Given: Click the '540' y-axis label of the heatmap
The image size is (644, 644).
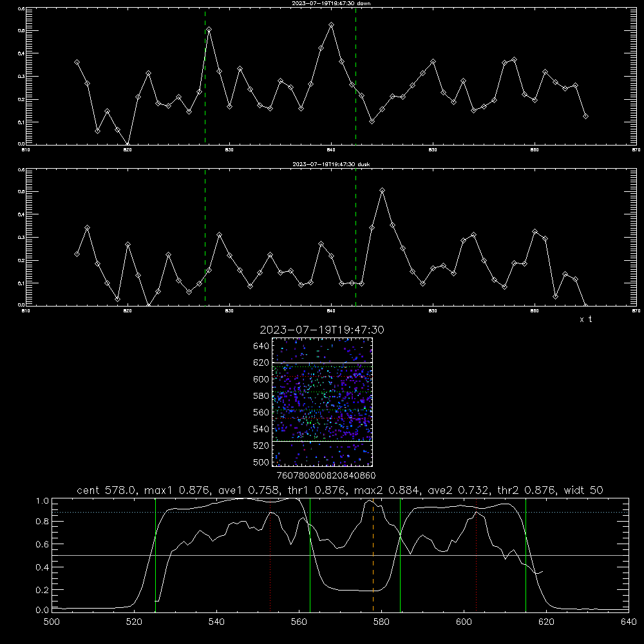Looking at the screenshot, I should coord(261,429).
